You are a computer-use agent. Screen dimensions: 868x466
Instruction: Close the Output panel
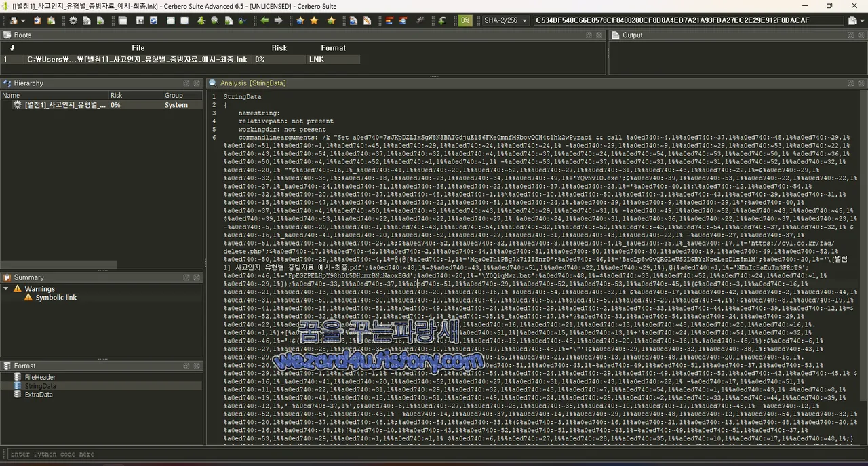click(861, 35)
